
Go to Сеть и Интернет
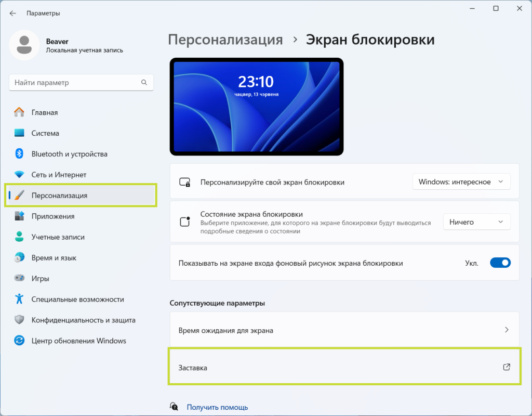[81, 175]
